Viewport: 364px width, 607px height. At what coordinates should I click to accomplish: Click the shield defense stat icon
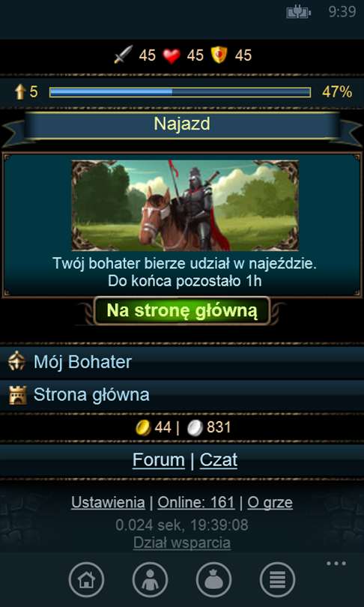point(219,55)
